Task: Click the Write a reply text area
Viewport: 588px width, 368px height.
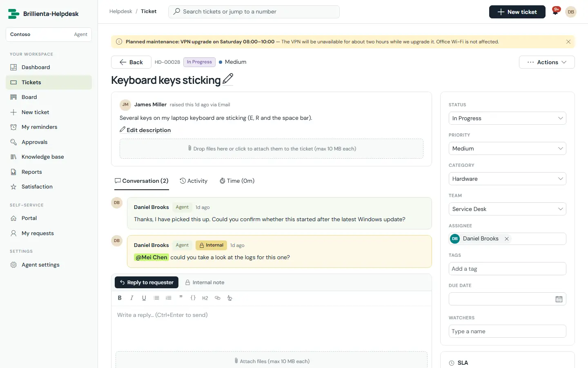Action: (272, 327)
